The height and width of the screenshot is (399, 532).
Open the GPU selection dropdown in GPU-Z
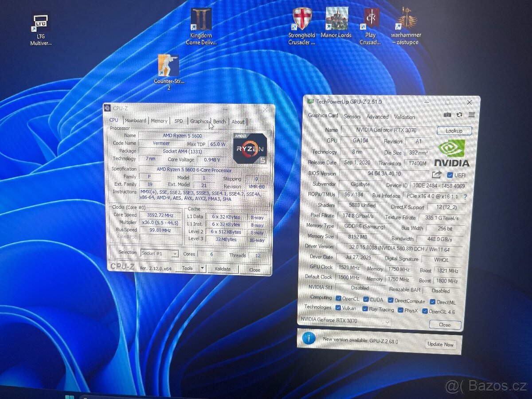tap(346, 321)
